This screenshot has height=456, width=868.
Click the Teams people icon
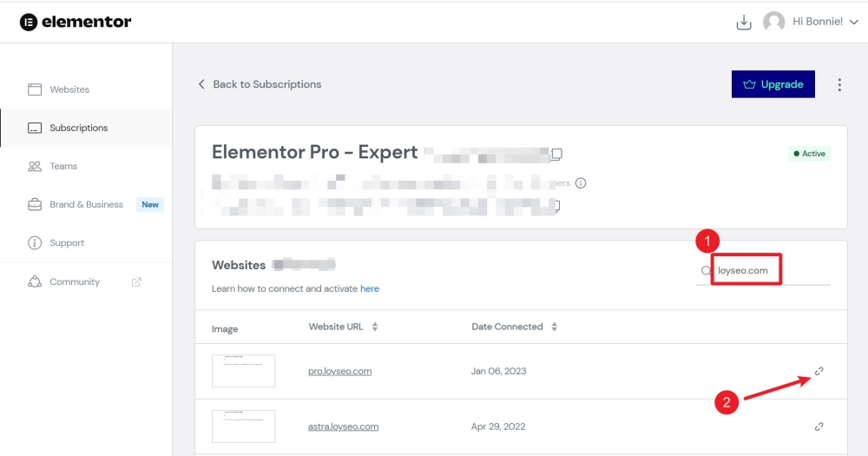click(35, 166)
